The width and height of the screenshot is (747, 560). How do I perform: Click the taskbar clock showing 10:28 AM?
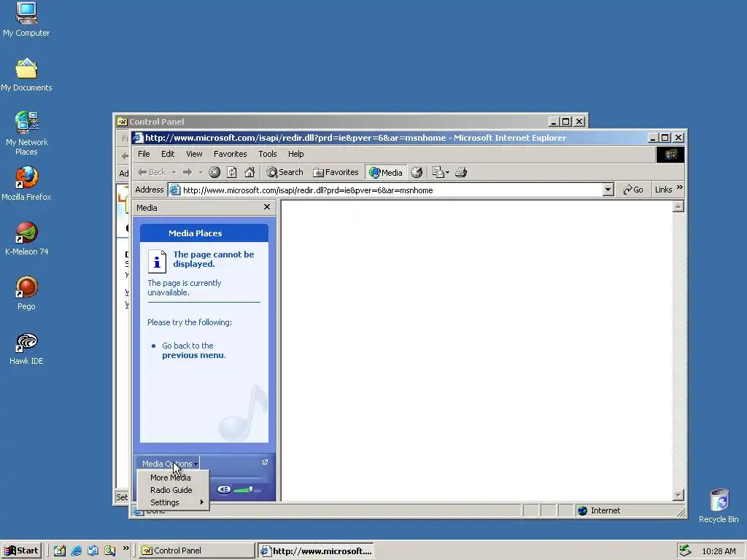point(719,551)
